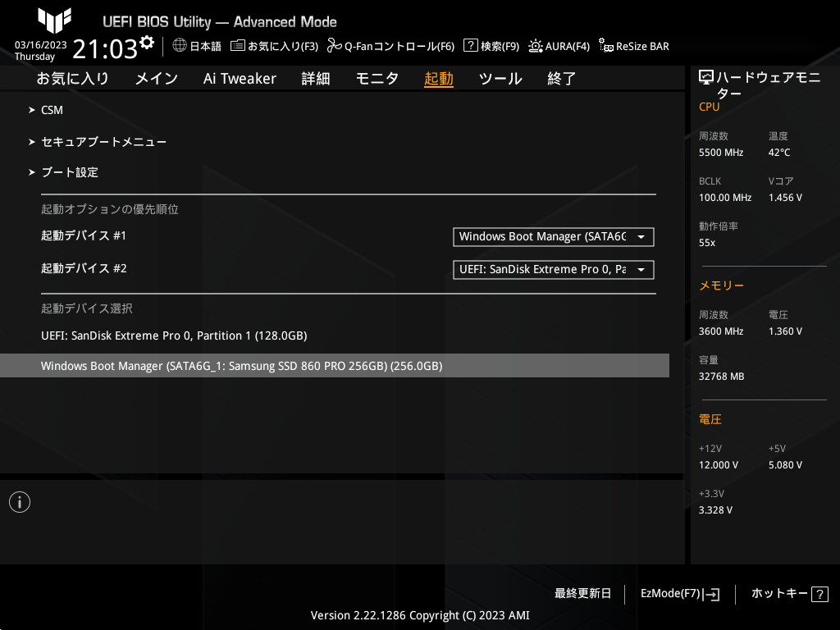Click the CPU temperature 42°C value
Image resolution: width=840 pixels, height=630 pixels.
pyautogui.click(x=779, y=153)
